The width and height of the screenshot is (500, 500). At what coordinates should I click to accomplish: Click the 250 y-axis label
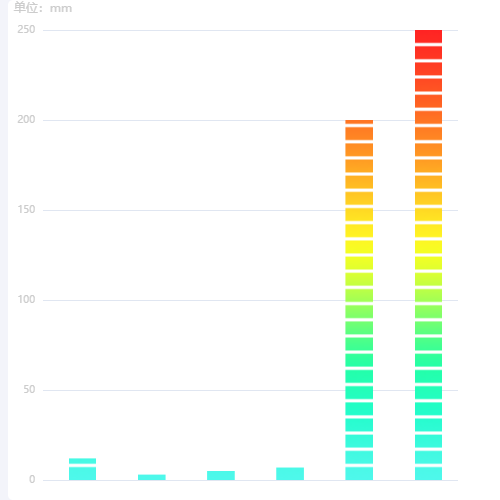click(x=26, y=30)
